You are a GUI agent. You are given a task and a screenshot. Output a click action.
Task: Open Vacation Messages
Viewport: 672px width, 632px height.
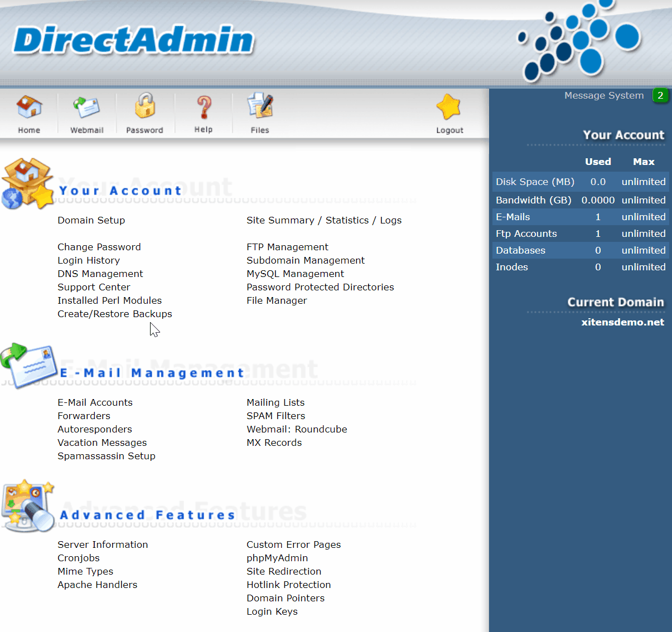tap(102, 443)
